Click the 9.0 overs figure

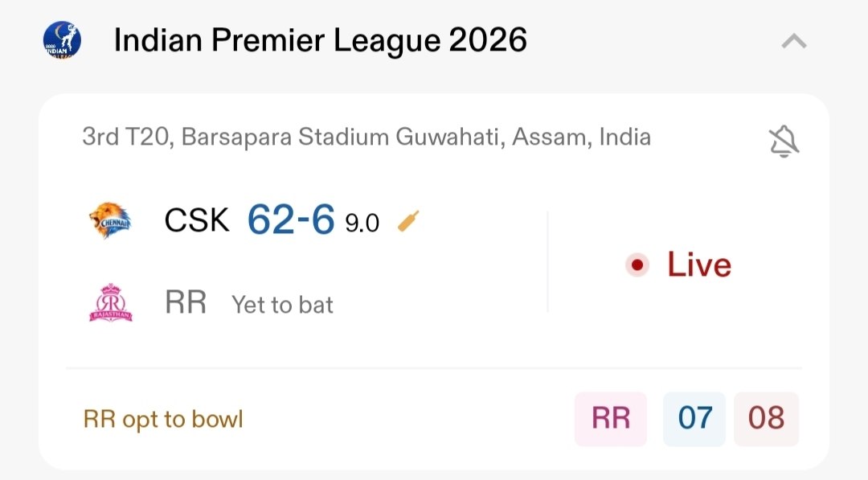362,223
